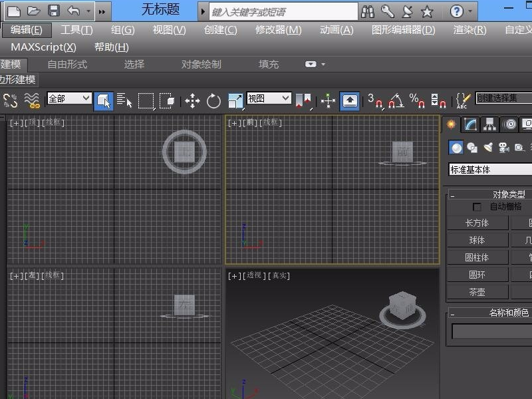Open the 创建(C) menu
532x399 pixels.
(221, 30)
